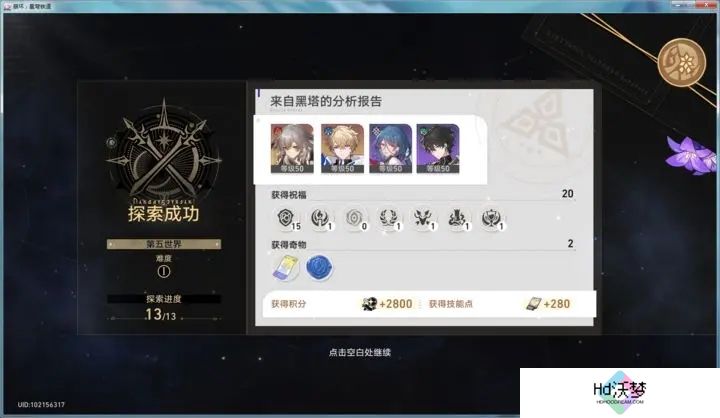Click the shield blessing icon with count 15
720x418 pixels.
pos(287,218)
